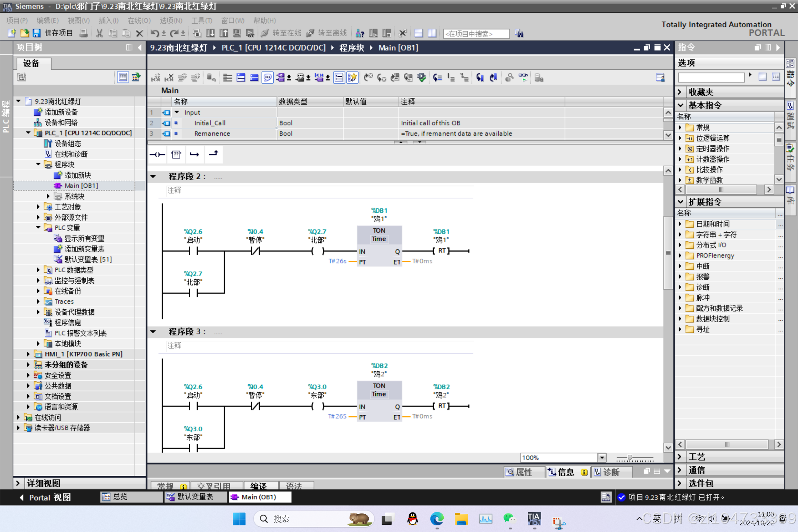Insert a coil from the favorites bar

point(158,154)
